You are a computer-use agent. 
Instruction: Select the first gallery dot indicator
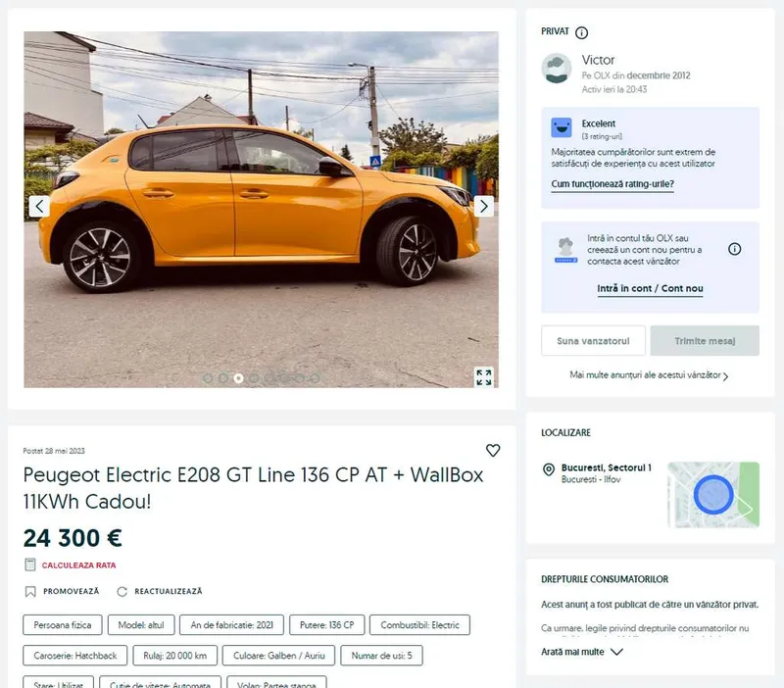click(208, 378)
